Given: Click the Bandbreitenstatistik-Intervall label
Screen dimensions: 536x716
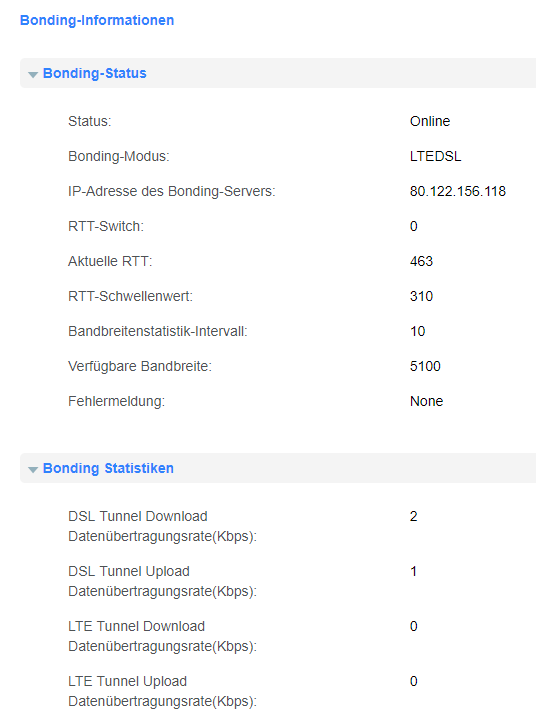Looking at the screenshot, I should 158,332.
